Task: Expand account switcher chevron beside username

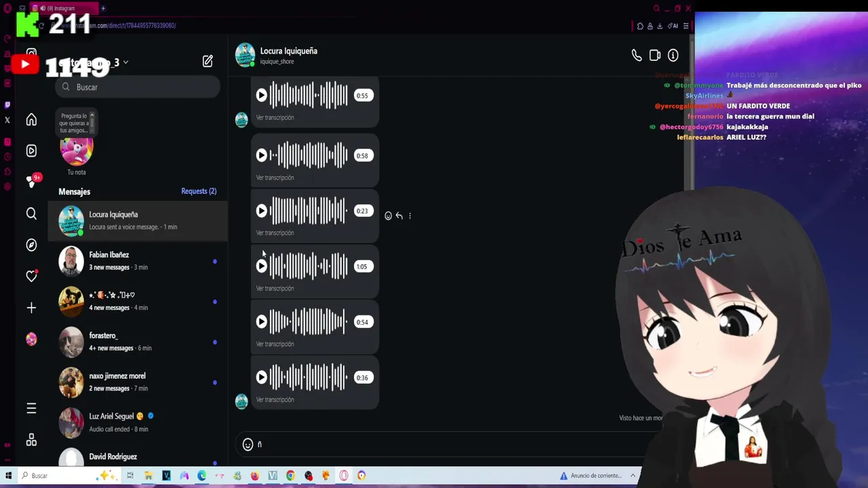Action: (125, 62)
